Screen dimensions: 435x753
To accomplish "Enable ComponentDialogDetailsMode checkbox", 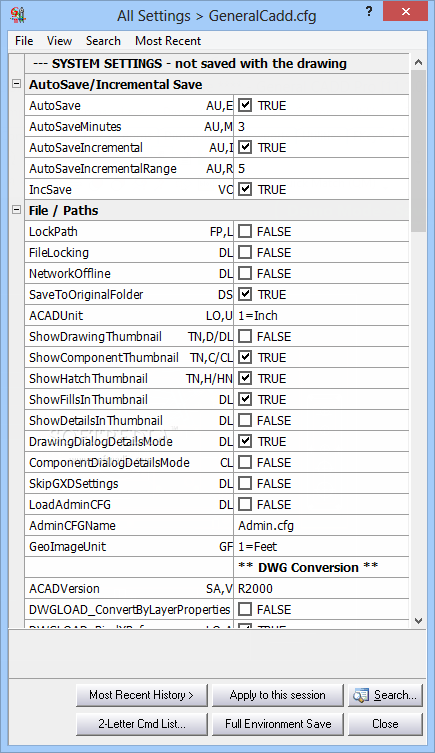I will (245, 462).
